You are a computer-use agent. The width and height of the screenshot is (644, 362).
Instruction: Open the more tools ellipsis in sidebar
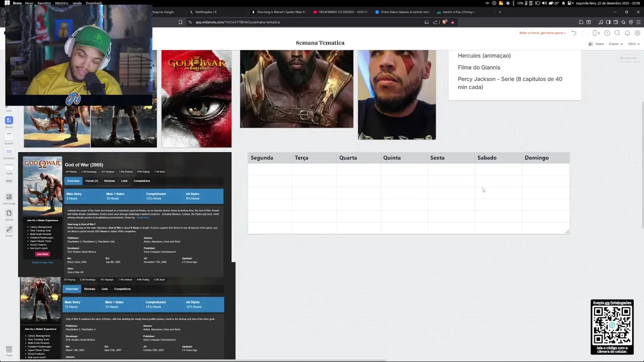9,181
